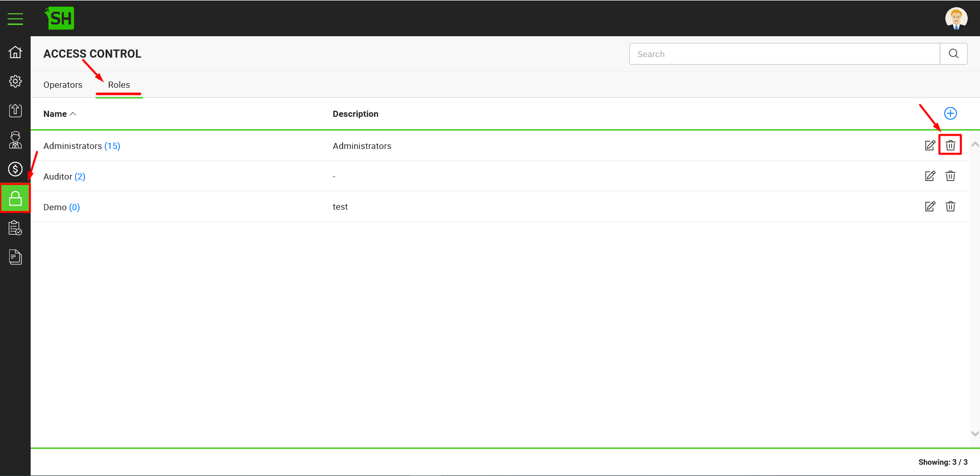This screenshot has height=476, width=980.
Task: Click the 'test' description of Demo
Action: tap(340, 207)
